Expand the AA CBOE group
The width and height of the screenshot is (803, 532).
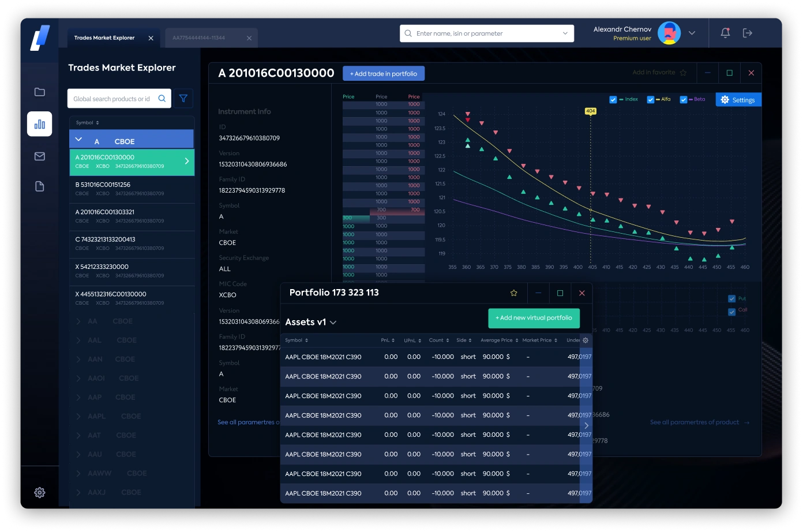click(79, 321)
